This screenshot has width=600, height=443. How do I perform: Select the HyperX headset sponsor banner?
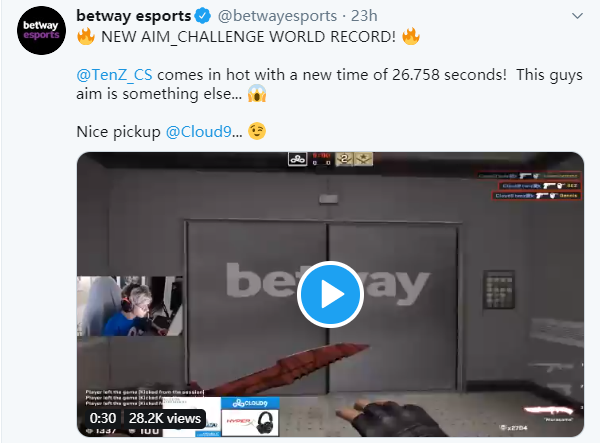coord(250,422)
